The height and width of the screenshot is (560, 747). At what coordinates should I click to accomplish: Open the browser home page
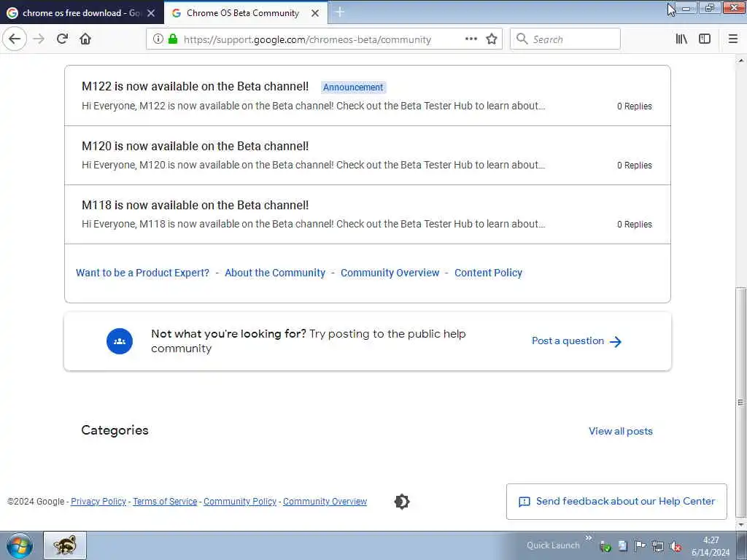(85, 39)
